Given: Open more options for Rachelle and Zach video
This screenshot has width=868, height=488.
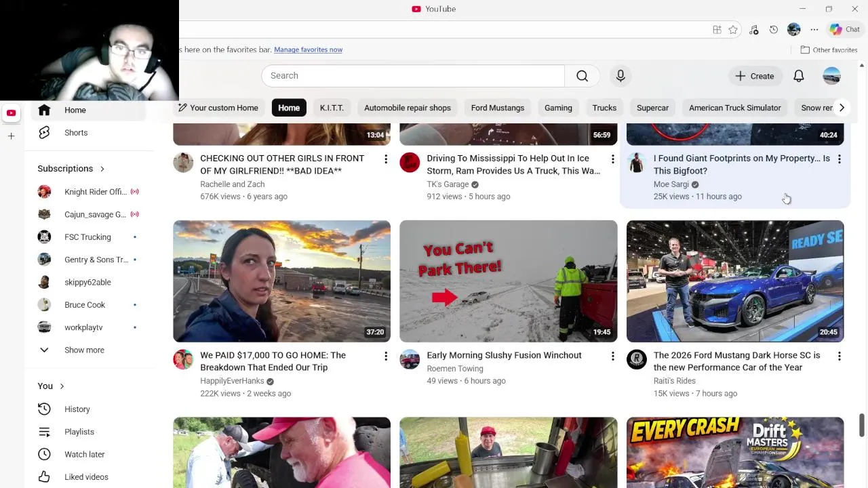Looking at the screenshot, I should (x=386, y=159).
